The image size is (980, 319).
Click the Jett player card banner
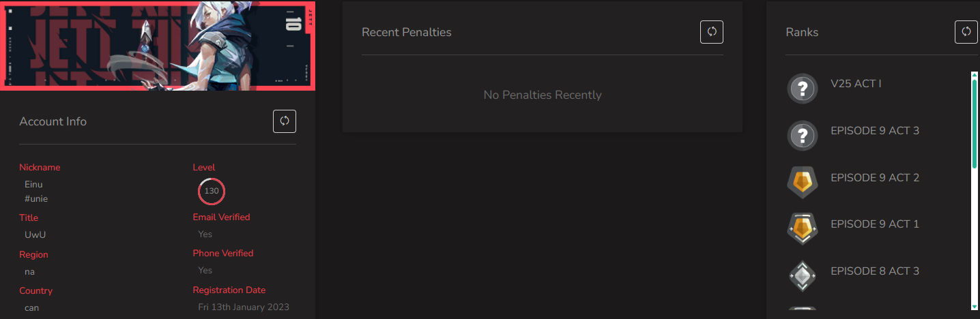[x=157, y=45]
